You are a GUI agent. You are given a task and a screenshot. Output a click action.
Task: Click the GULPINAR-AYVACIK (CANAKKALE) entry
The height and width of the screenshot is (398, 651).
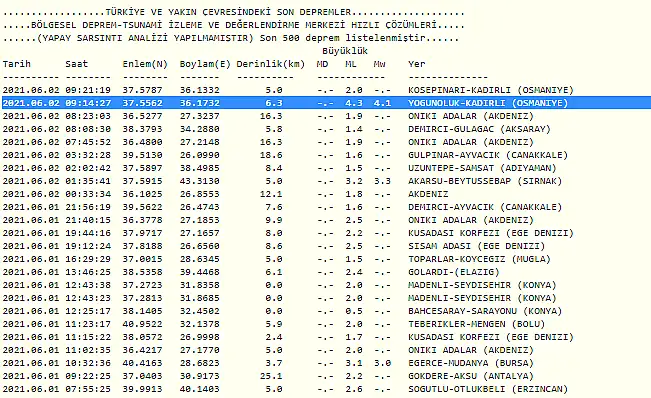(488, 155)
